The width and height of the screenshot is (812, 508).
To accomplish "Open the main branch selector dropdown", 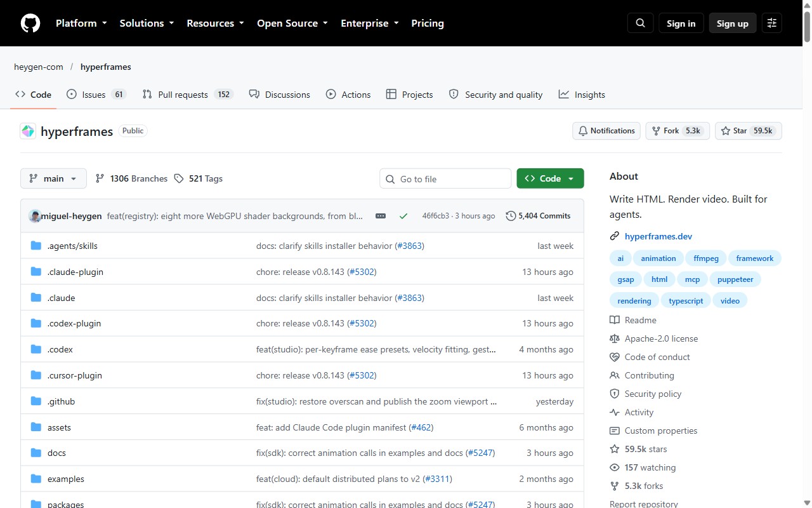I will (x=53, y=178).
